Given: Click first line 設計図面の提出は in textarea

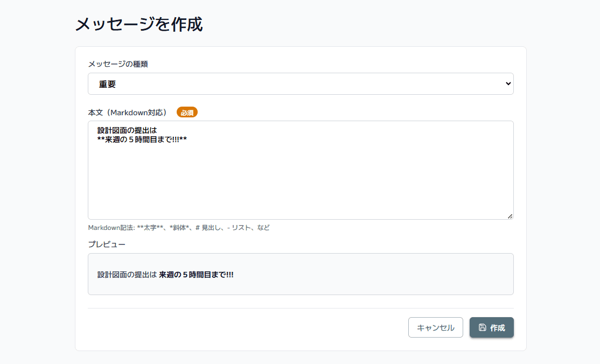Looking at the screenshot, I should point(127,130).
